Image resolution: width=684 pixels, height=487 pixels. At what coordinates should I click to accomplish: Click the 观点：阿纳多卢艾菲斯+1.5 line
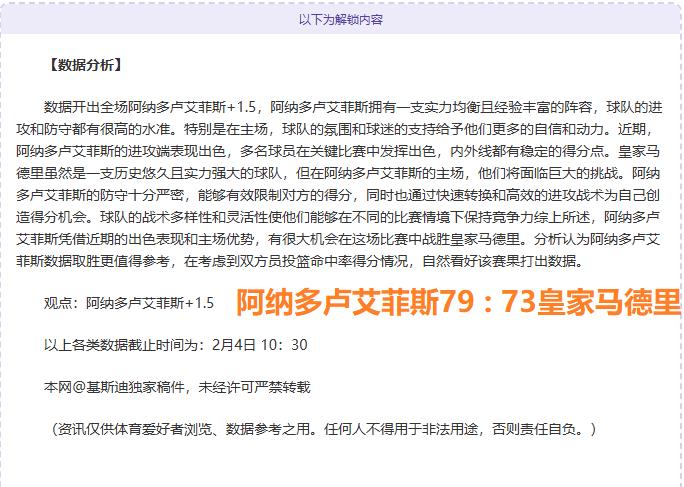click(129, 303)
